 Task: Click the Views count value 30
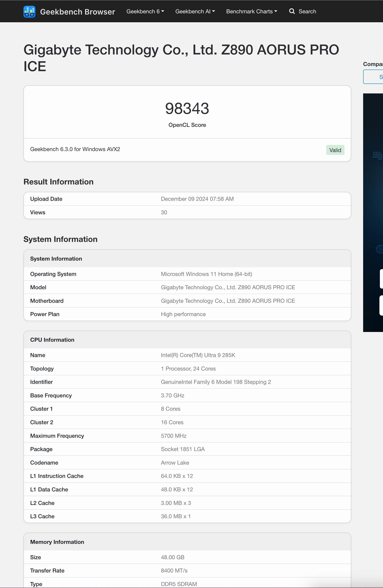[x=164, y=212]
